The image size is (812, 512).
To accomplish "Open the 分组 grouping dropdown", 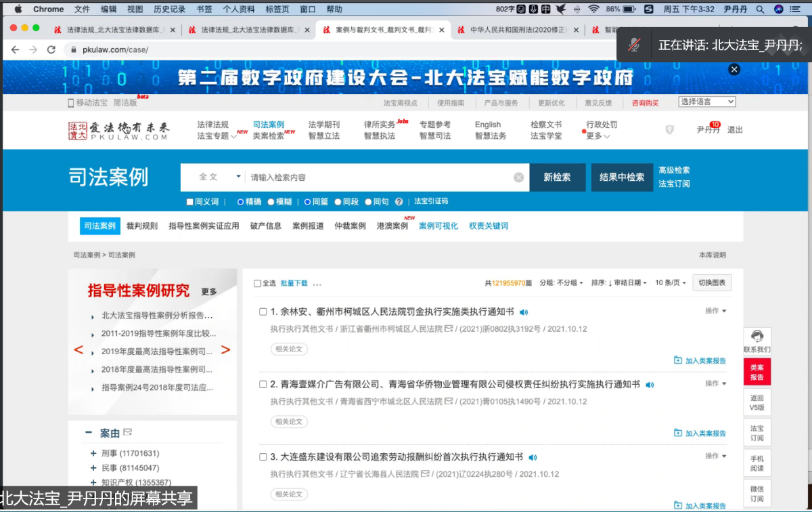I will (x=561, y=283).
